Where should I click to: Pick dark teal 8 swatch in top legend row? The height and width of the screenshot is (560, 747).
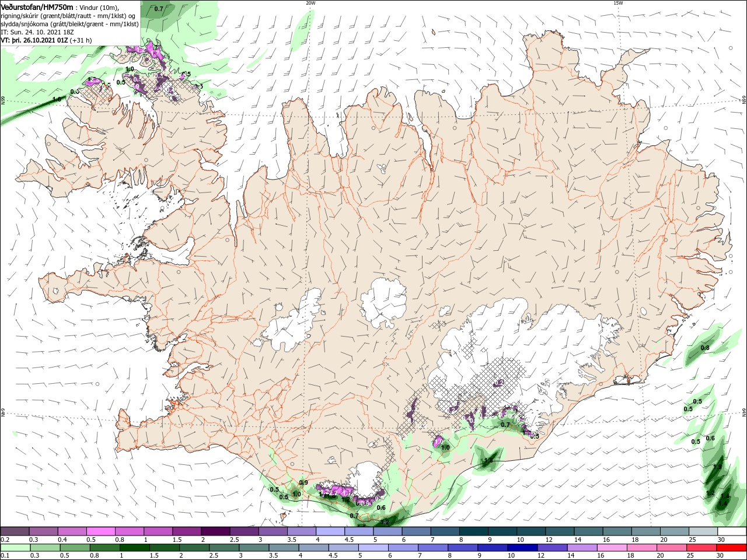[x=473, y=531]
